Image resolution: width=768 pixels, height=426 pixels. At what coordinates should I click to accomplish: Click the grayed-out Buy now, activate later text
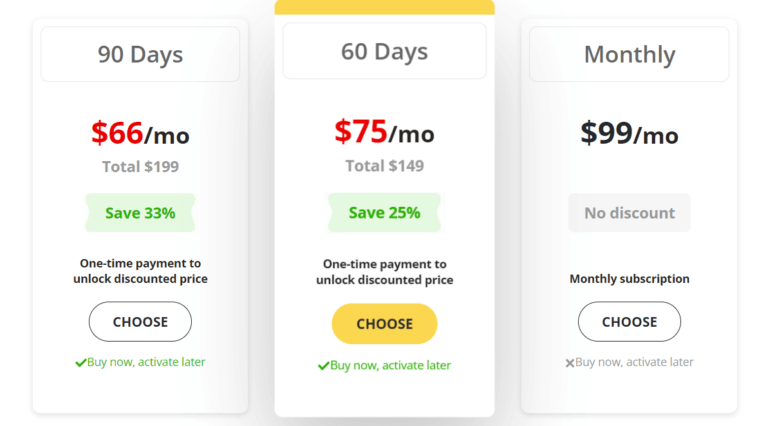coord(634,362)
